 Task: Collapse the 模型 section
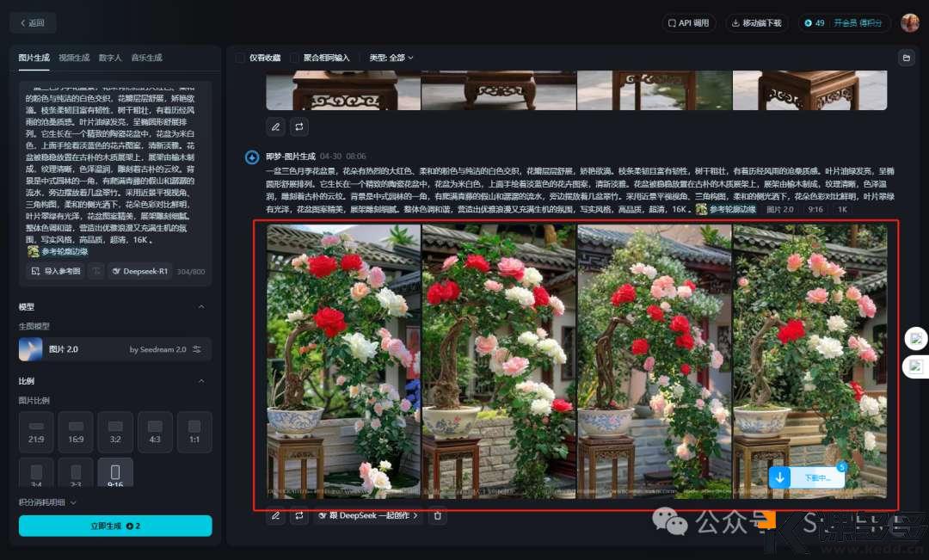coord(201,307)
